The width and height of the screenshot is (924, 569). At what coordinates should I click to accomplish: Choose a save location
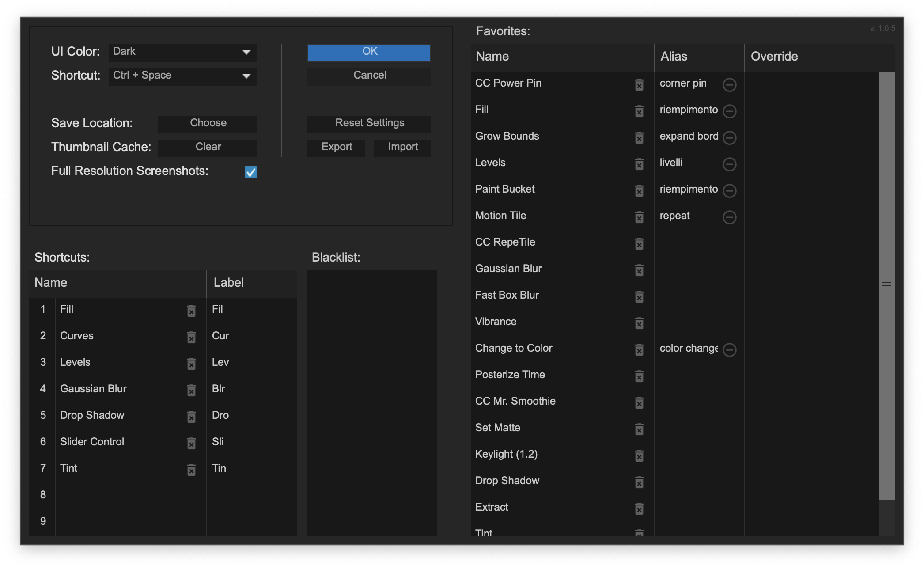coord(208,124)
